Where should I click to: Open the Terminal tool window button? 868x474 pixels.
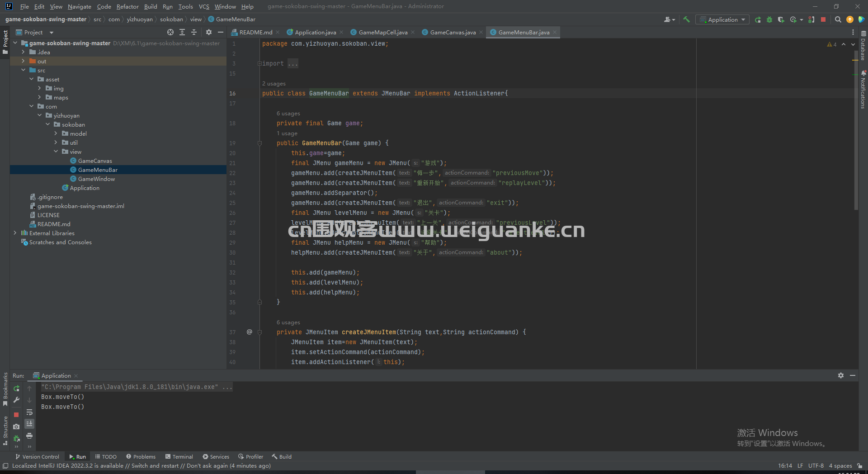click(179, 457)
